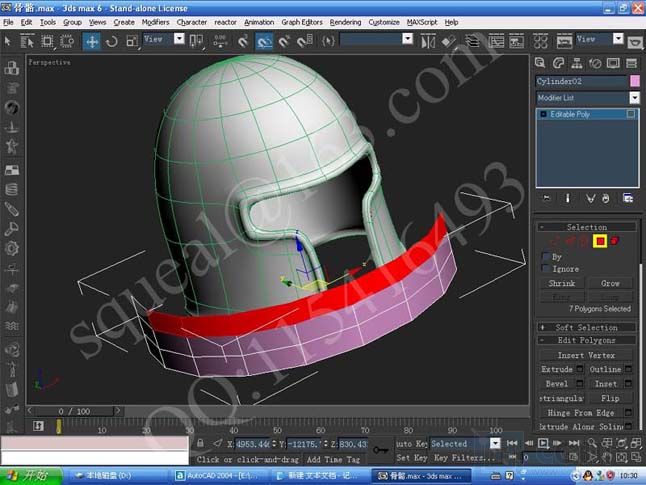Go to the animation start frame
Viewport: 646px width, 485px height.
[x=512, y=443]
